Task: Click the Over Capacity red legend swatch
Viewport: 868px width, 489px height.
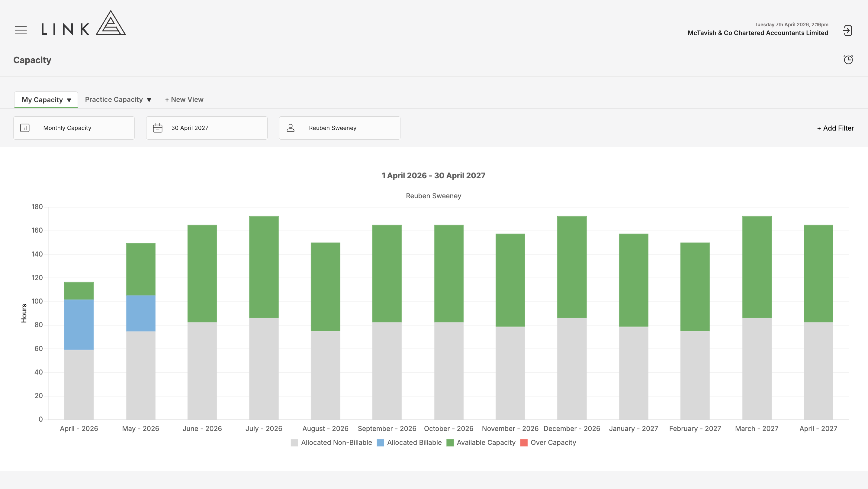Action: (524, 442)
